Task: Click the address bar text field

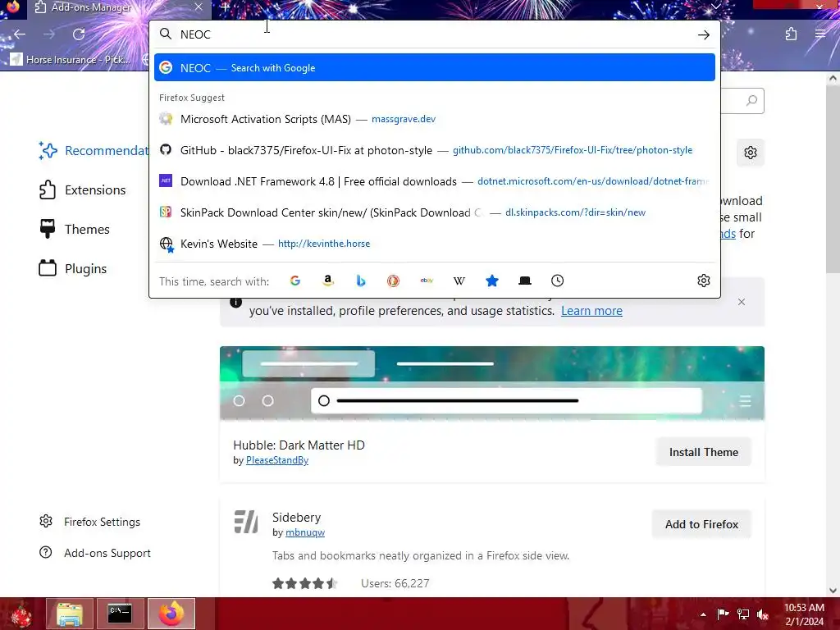Action: click(x=434, y=34)
